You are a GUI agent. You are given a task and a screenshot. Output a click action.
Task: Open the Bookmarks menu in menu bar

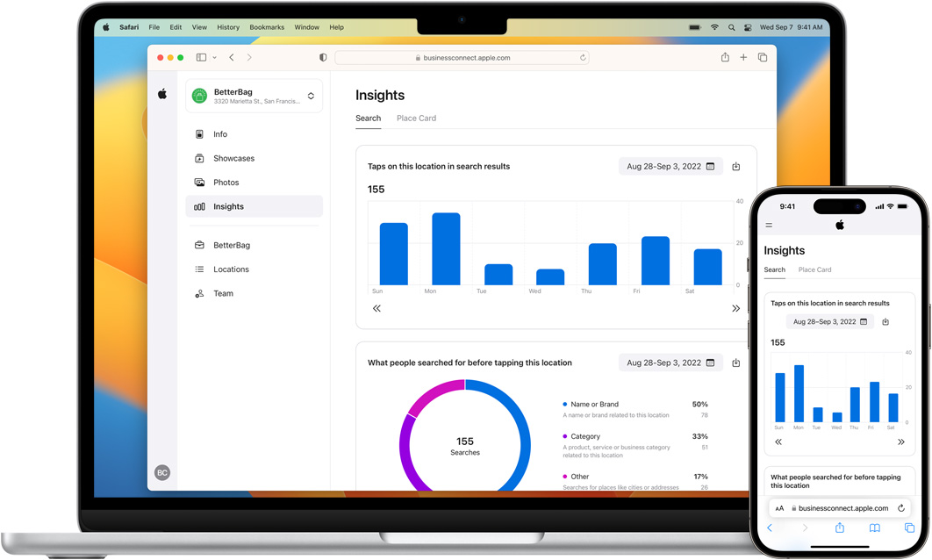267,27
